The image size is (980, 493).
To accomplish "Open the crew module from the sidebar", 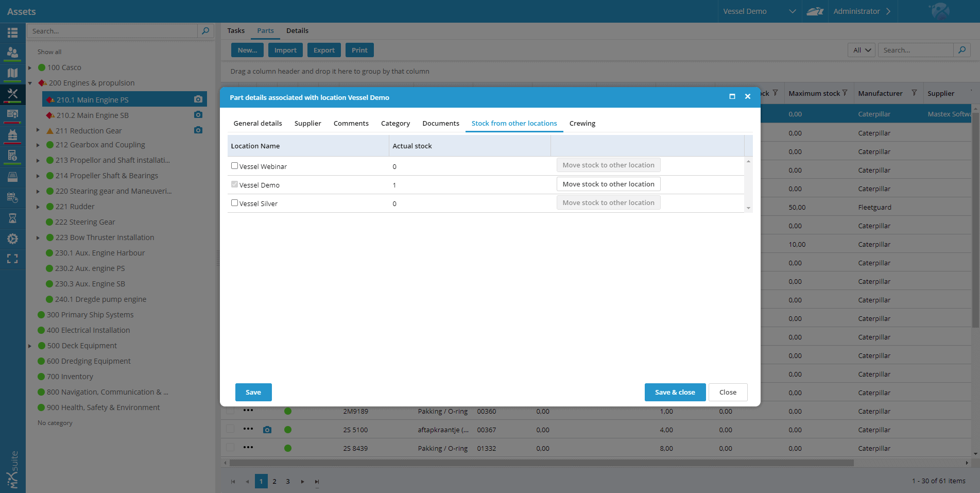I will [12, 53].
